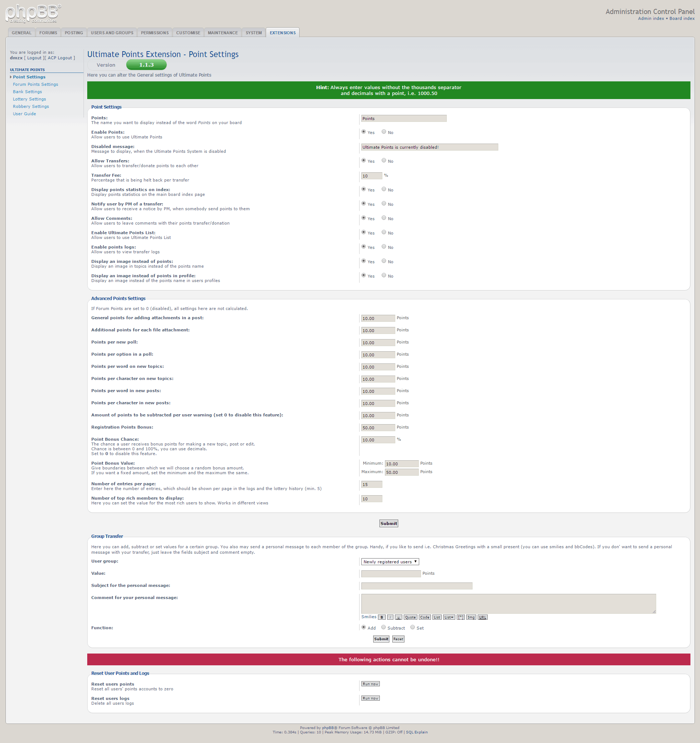Edit Point Bonus Value Maximum field
This screenshot has width=700, height=743.
(x=402, y=472)
